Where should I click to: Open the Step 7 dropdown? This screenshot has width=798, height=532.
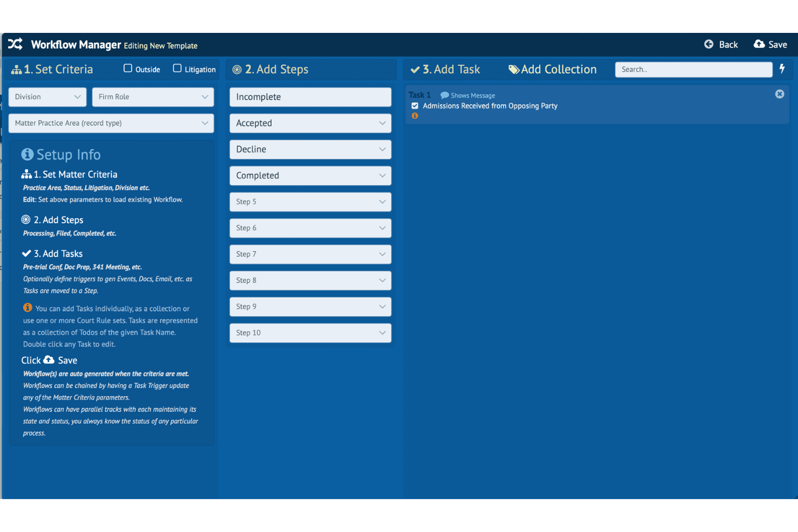pos(311,254)
